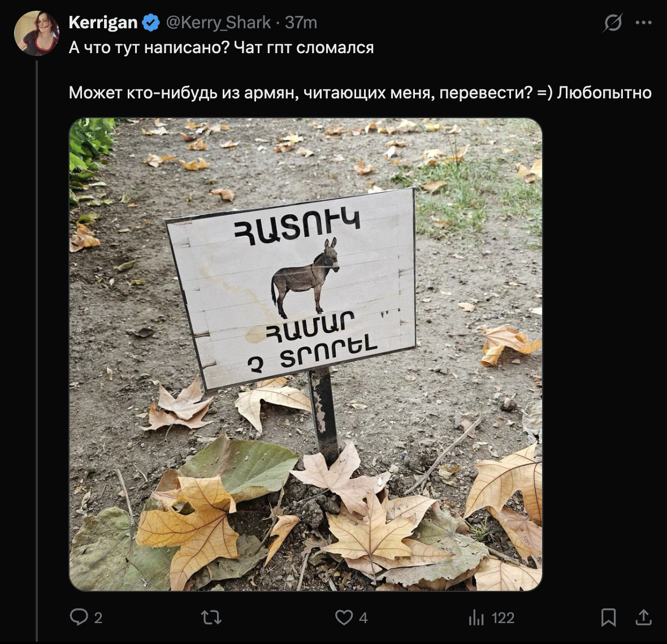Click the text "А что тут написано?"

149,47
